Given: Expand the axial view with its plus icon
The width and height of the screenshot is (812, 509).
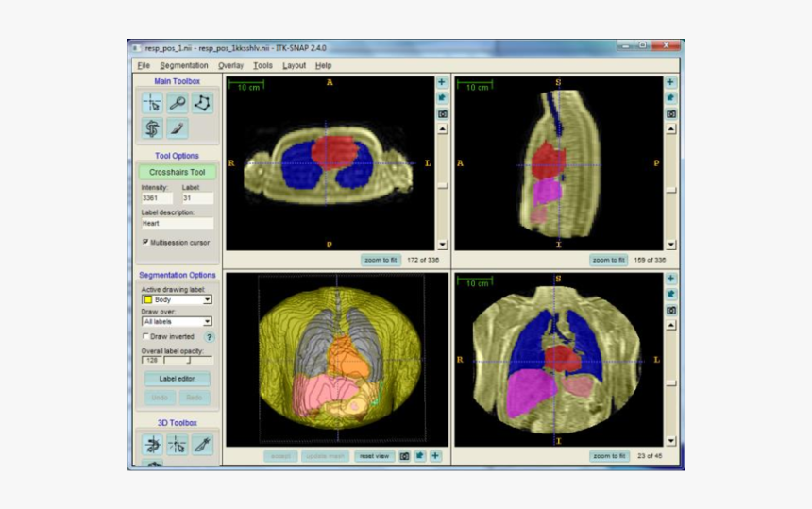Looking at the screenshot, I should 442,82.
